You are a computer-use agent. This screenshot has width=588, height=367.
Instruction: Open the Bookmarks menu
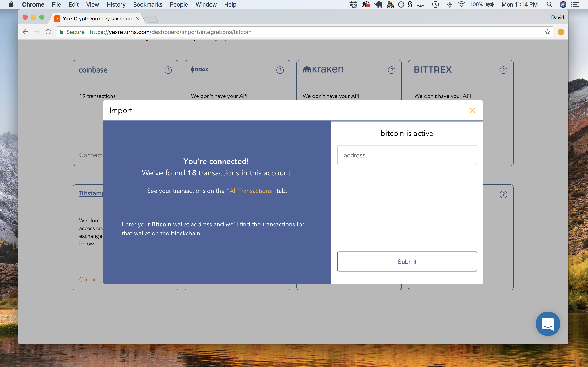147,4
